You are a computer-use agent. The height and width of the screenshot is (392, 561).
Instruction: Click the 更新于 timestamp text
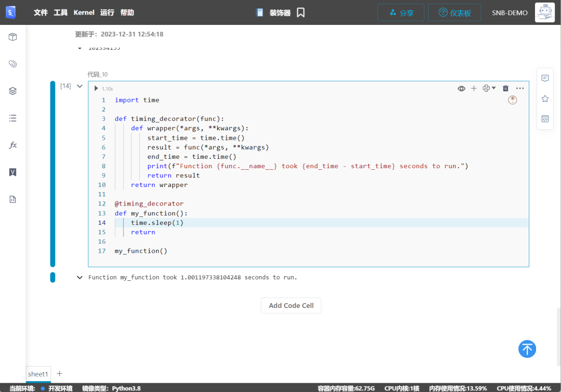[x=119, y=34]
